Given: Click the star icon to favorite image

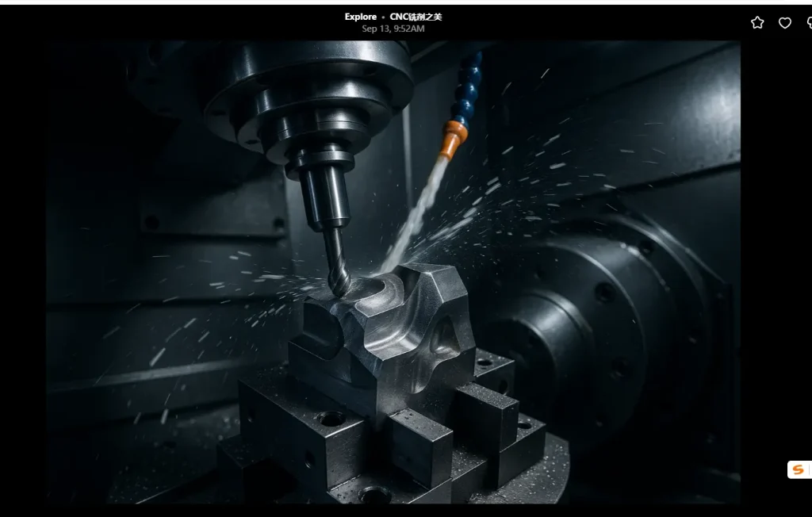Looking at the screenshot, I should coord(757,23).
